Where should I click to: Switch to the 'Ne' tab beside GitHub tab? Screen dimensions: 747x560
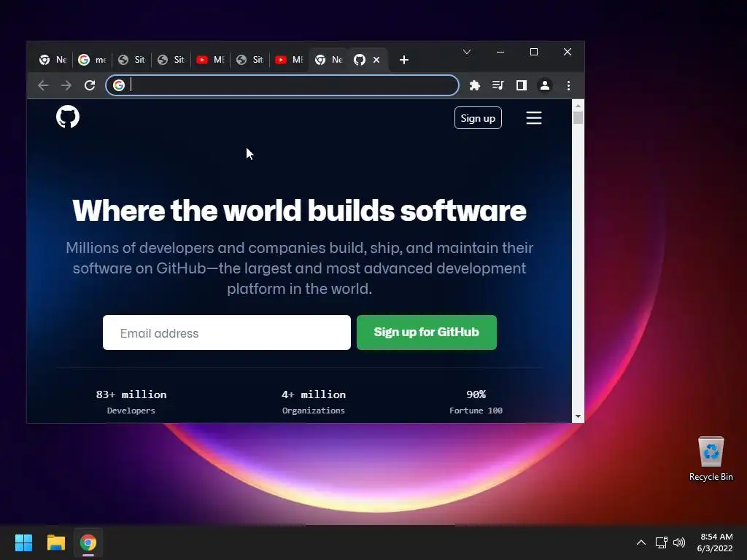(x=329, y=60)
